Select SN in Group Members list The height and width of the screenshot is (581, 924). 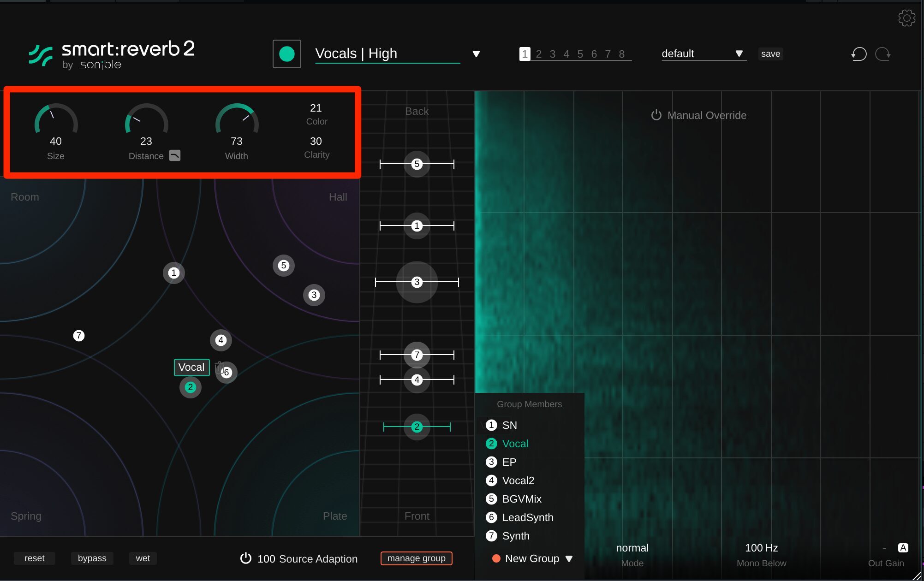coord(501,425)
